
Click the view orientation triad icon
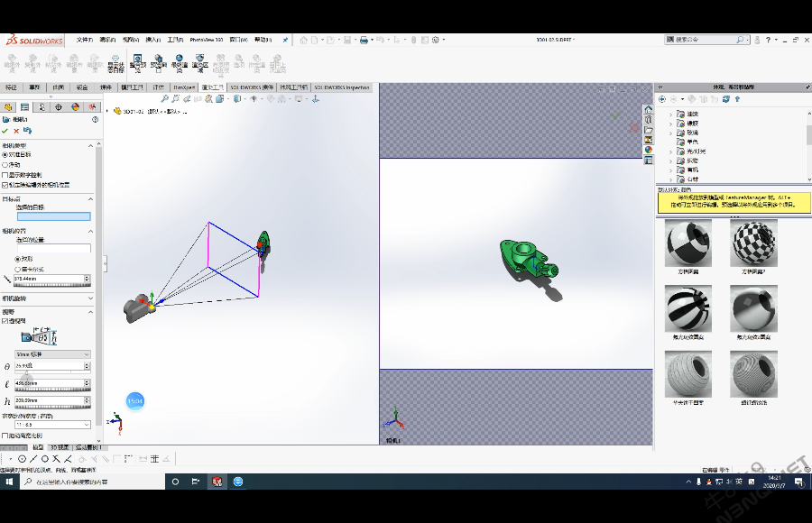point(316,98)
